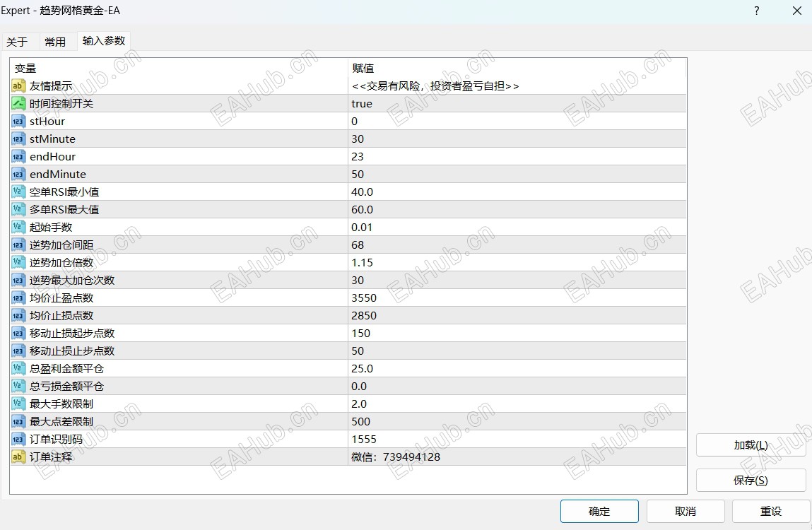Click the integer icon beside endMinute
Image resolution: width=812 pixels, height=530 pixels.
coord(18,174)
